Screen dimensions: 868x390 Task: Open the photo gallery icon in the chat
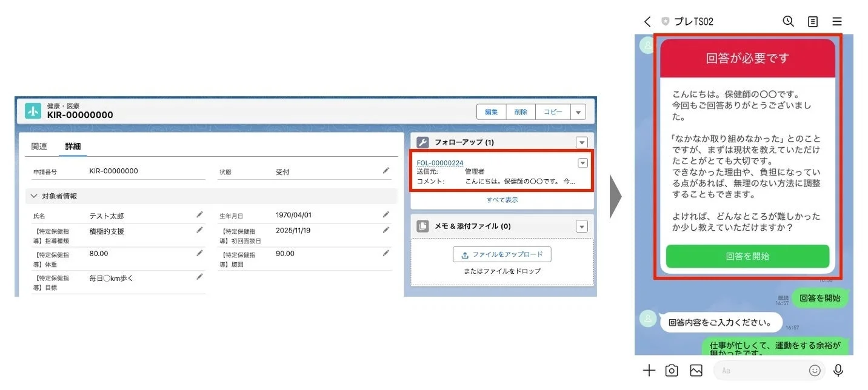pyautogui.click(x=696, y=370)
